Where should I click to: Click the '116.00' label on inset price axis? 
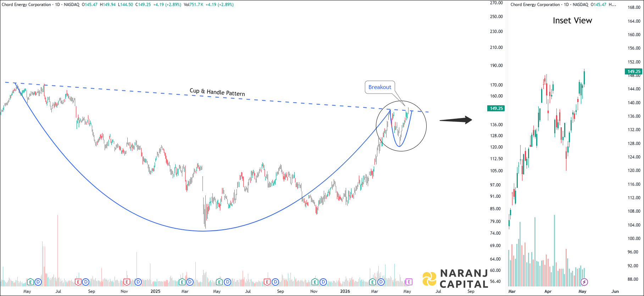click(634, 184)
